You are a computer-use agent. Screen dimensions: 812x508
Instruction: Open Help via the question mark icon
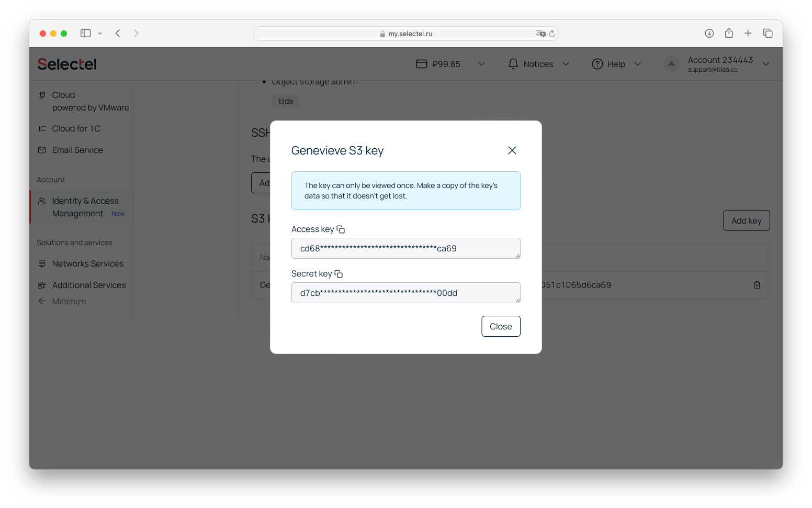(x=597, y=63)
